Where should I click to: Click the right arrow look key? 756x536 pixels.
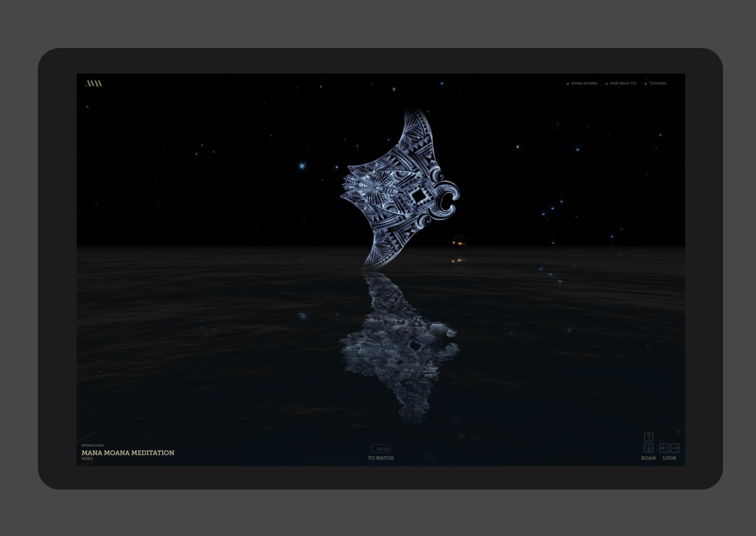(675, 448)
